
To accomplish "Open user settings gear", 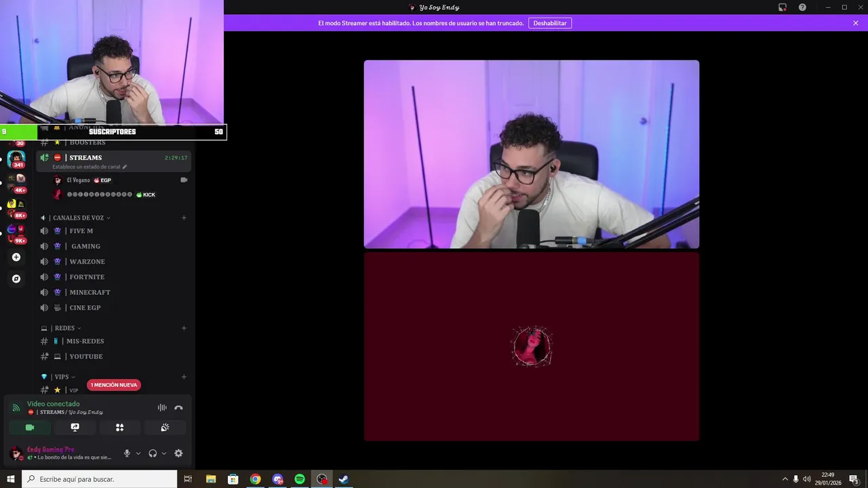I will pyautogui.click(x=178, y=453).
